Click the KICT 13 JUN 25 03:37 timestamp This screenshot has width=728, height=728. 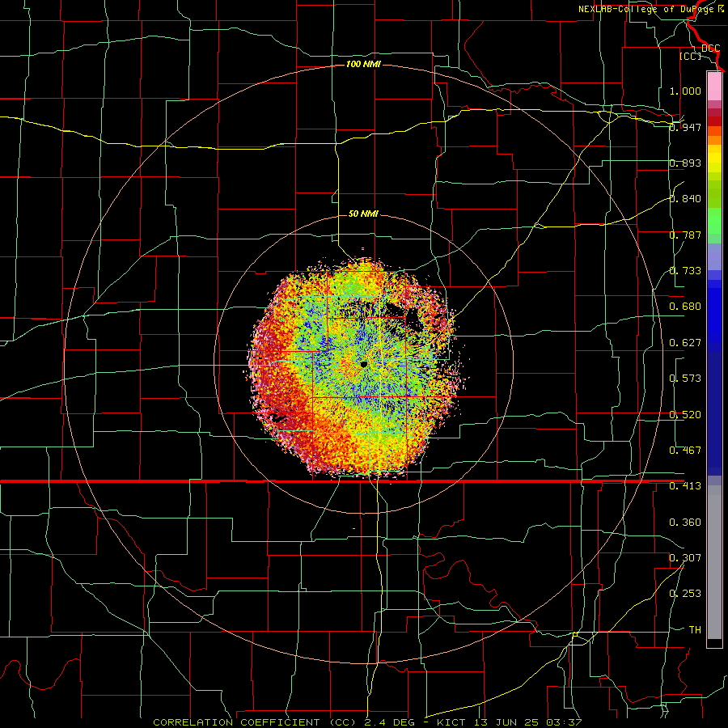point(510,722)
